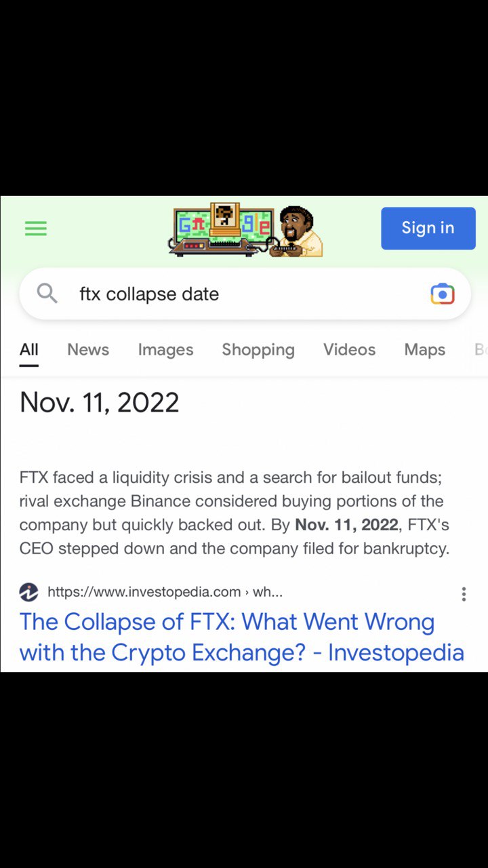Viewport: 488px width, 868px height.
Task: Select the All tab
Action: (x=28, y=350)
